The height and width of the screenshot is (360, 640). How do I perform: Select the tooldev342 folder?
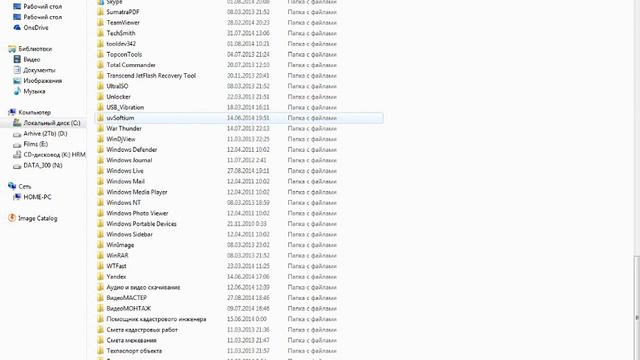point(121,44)
